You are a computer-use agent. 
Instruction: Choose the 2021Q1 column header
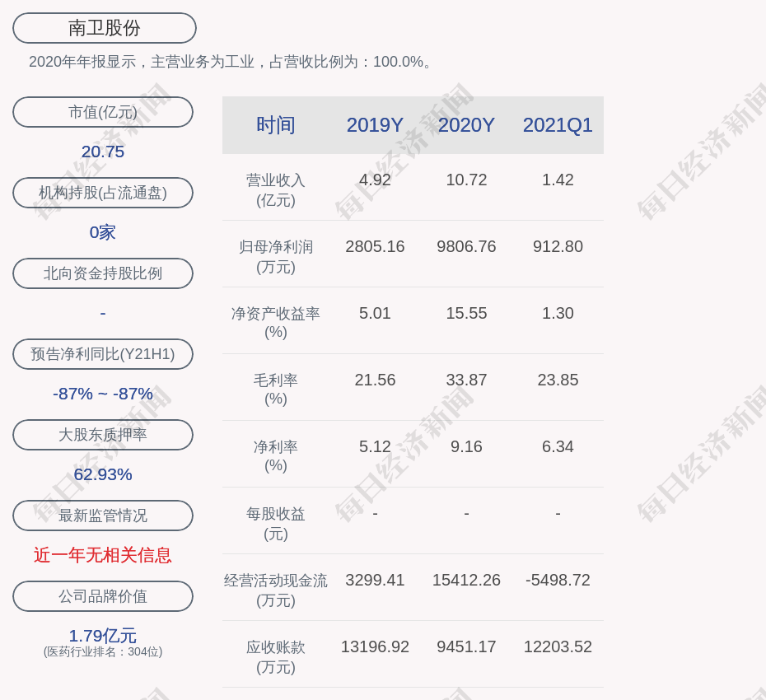coord(558,125)
